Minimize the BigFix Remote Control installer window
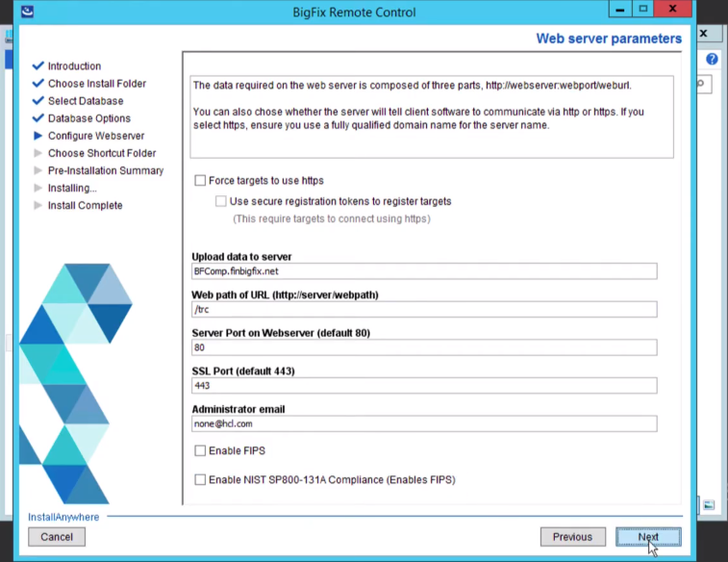The width and height of the screenshot is (728, 562). click(621, 11)
